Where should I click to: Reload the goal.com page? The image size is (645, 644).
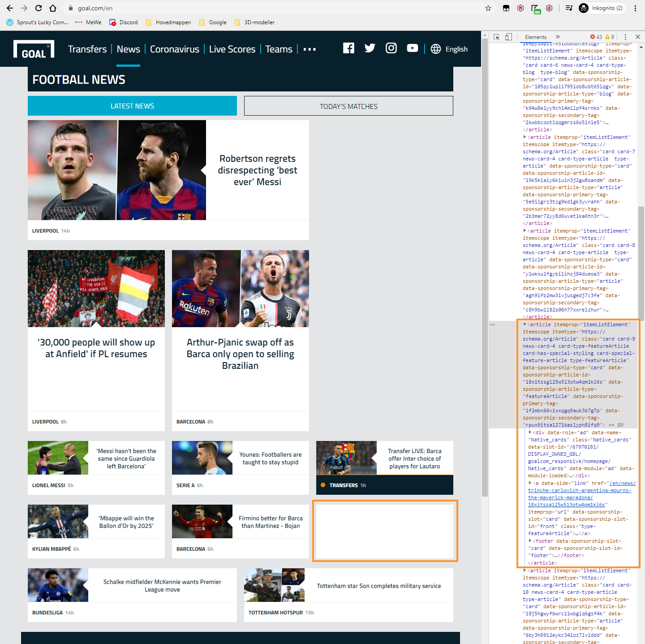coord(38,8)
